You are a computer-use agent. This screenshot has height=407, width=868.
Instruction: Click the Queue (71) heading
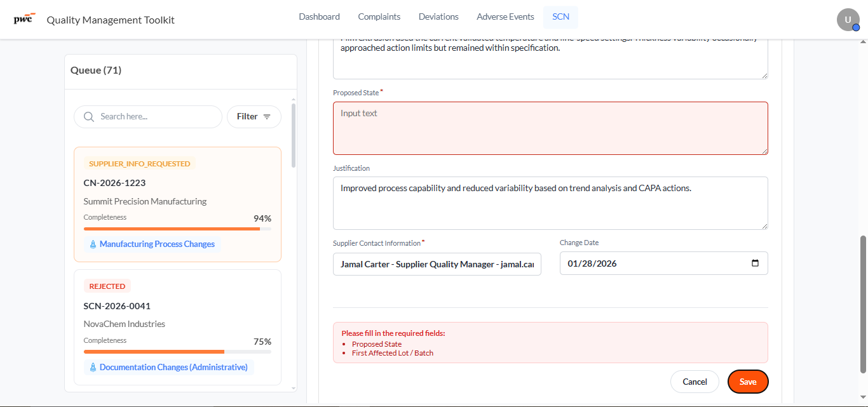(x=96, y=70)
